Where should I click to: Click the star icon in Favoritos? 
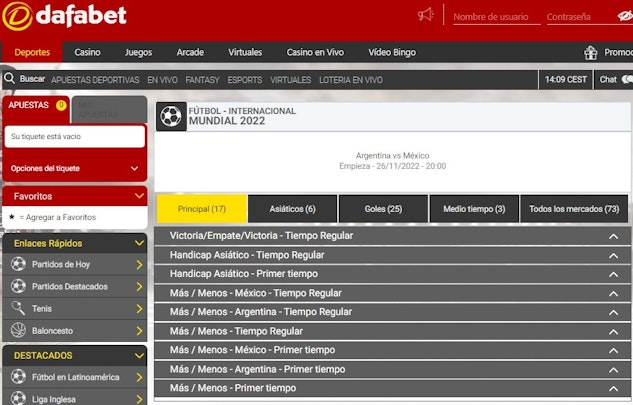pyautogui.click(x=12, y=217)
